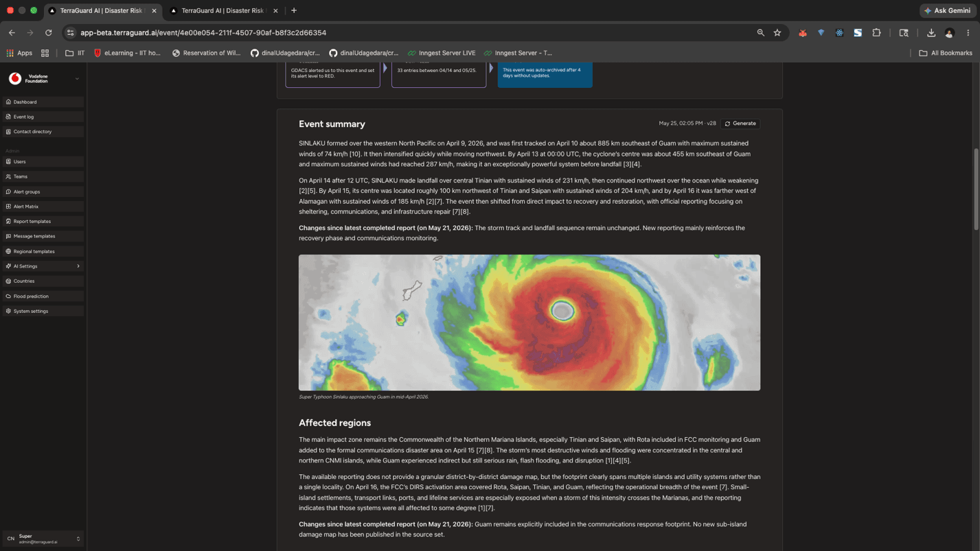
Task: Click the browser address bar URL
Action: tap(203, 33)
